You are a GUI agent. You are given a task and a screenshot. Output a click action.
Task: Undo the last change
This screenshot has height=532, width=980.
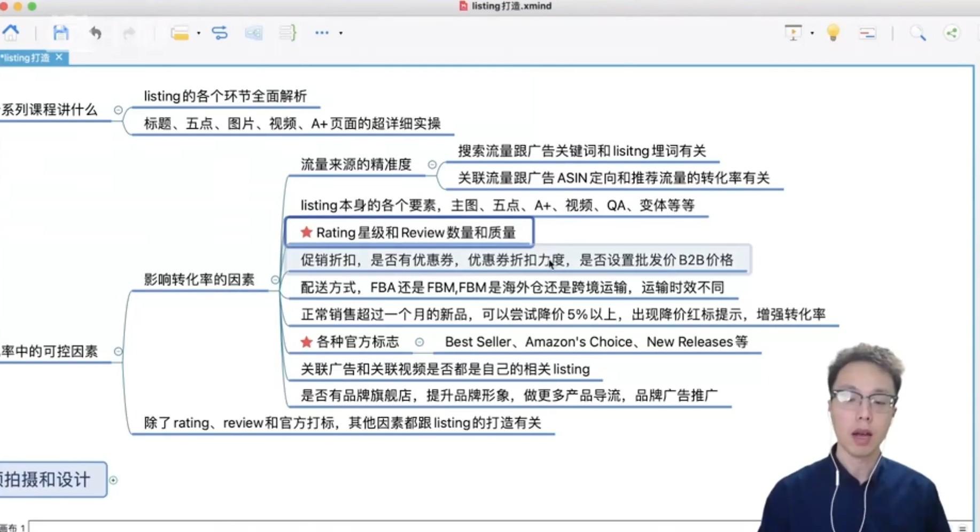[96, 33]
